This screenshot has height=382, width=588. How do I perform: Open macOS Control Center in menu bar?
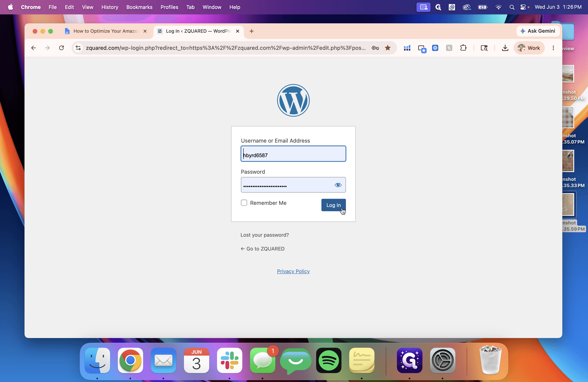[x=523, y=7]
